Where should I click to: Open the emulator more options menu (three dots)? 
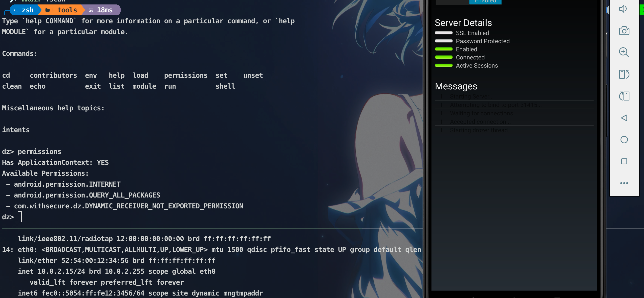click(624, 183)
